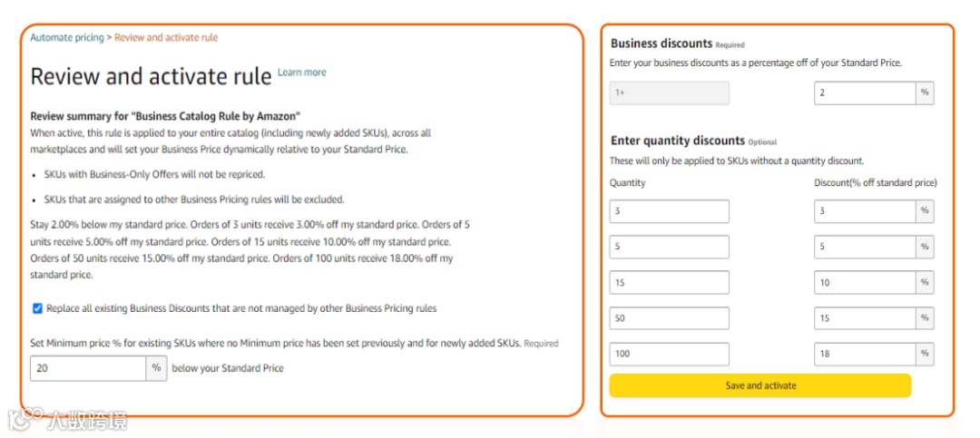Edit the 3 percent discount field
Image resolution: width=980 pixels, height=438 pixels.
point(865,211)
